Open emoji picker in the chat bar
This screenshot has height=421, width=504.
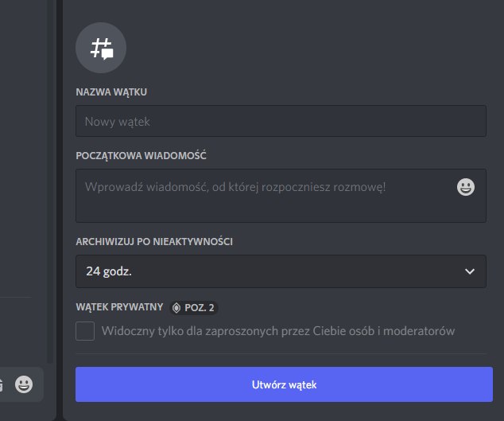[24, 384]
